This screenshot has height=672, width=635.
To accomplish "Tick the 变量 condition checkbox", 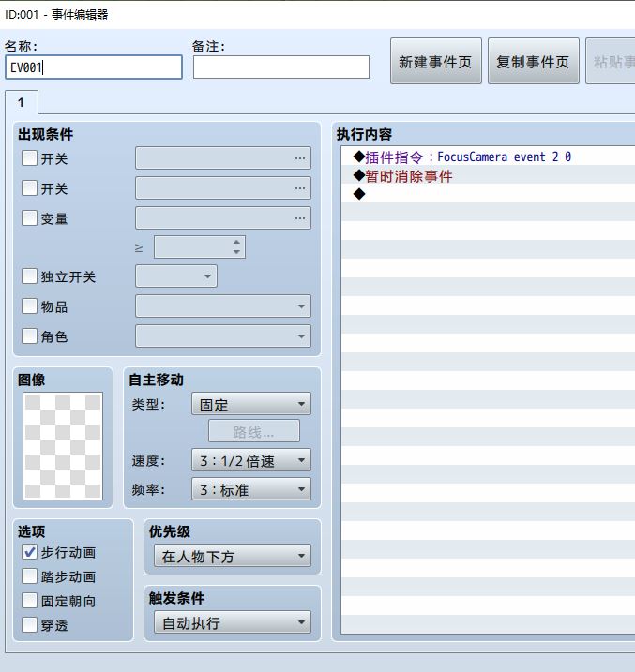I will click(x=29, y=217).
